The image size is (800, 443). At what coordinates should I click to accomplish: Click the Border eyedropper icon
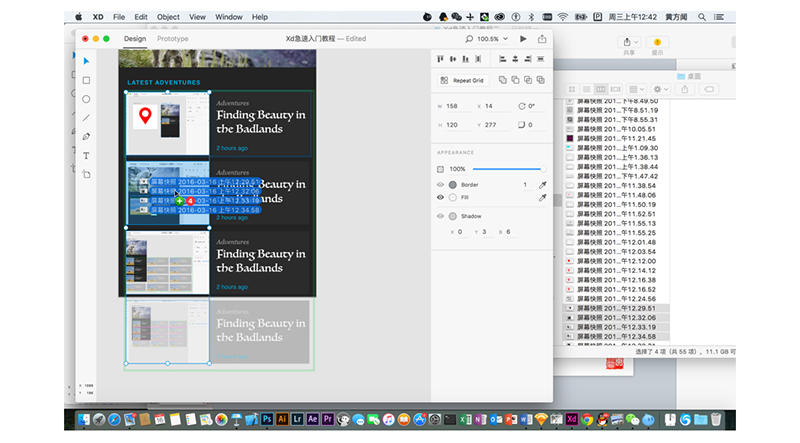pyautogui.click(x=543, y=185)
